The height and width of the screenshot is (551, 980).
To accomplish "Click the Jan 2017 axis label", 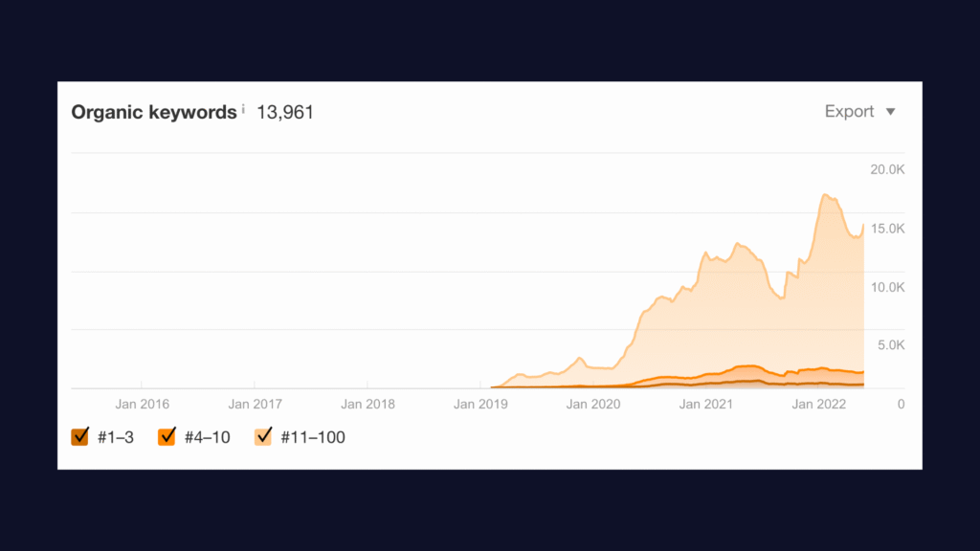I will (x=255, y=405).
